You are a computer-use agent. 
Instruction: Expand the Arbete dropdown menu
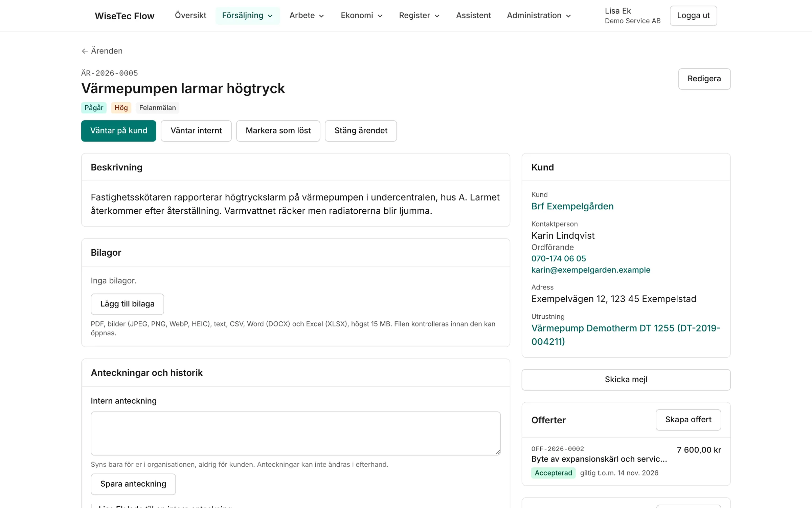pyautogui.click(x=307, y=16)
